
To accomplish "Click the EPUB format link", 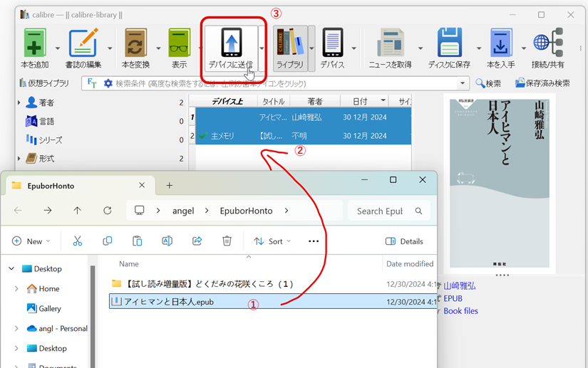I will tap(453, 298).
